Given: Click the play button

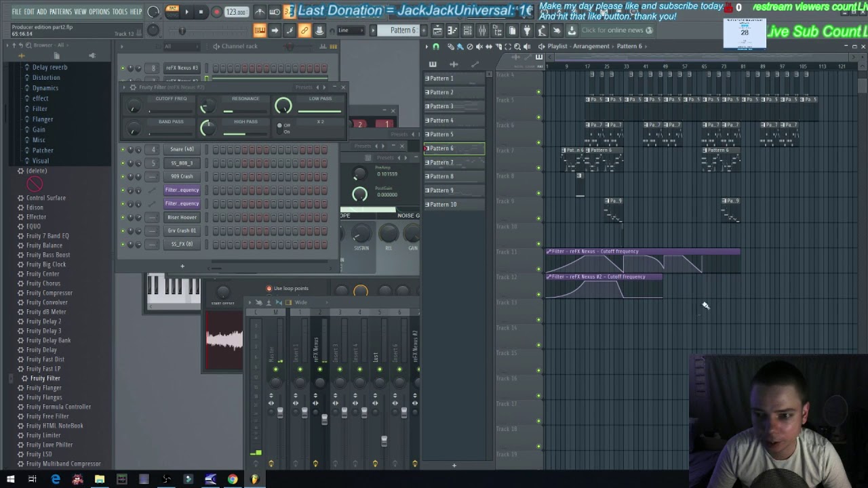Looking at the screenshot, I should click(x=187, y=12).
